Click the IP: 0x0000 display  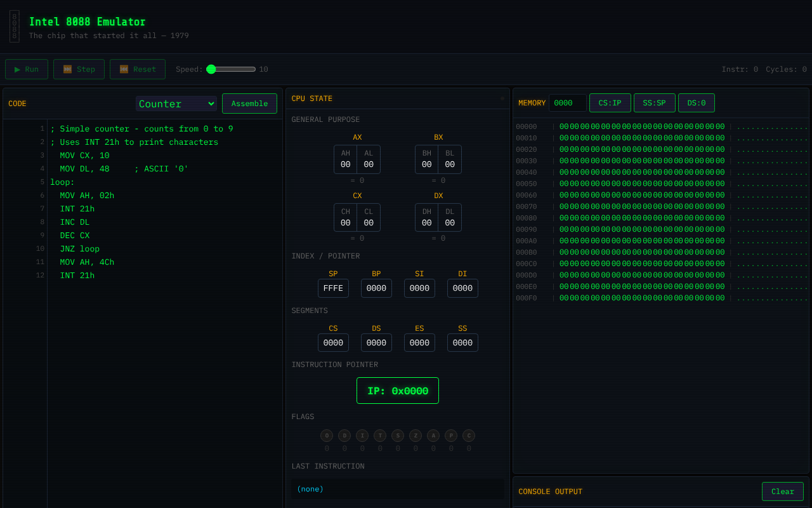pos(398,391)
